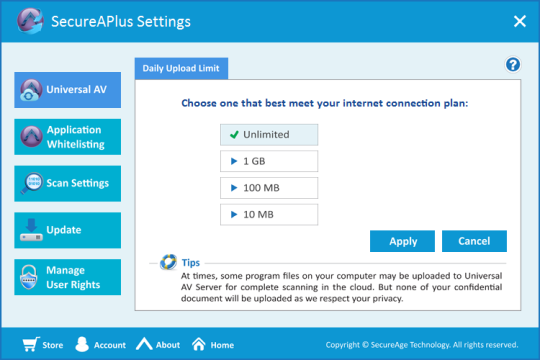Click the Account person icon
540x360 pixels.
(82, 344)
